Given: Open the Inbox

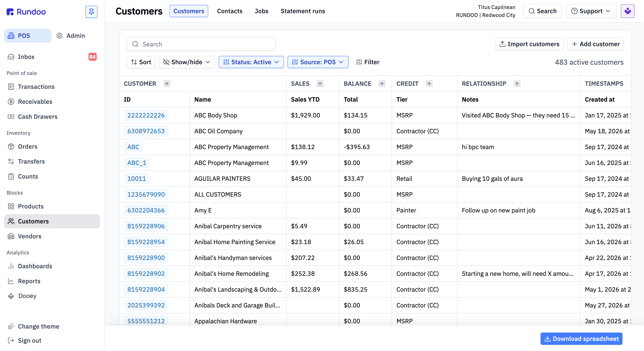Looking at the screenshot, I should (52, 57).
